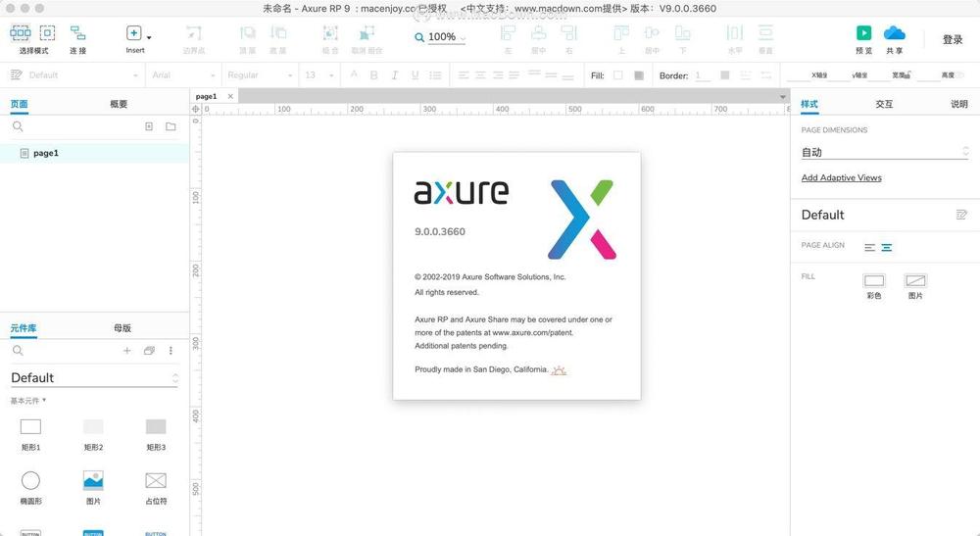Click the Insert plus icon
Viewport: 980px width, 536px height.
[133, 32]
